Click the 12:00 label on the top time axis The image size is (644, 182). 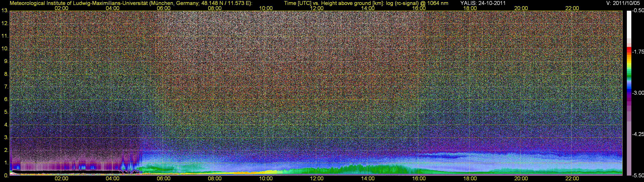(317, 8)
